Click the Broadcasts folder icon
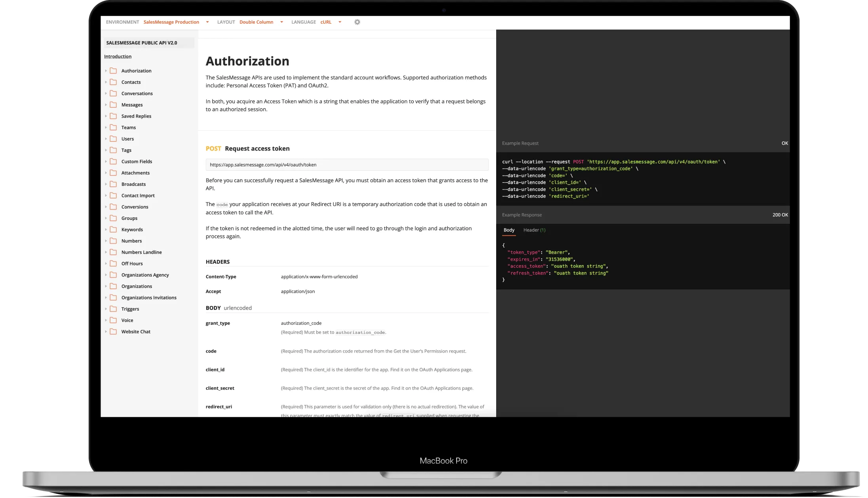The height and width of the screenshot is (498, 868). click(x=113, y=184)
